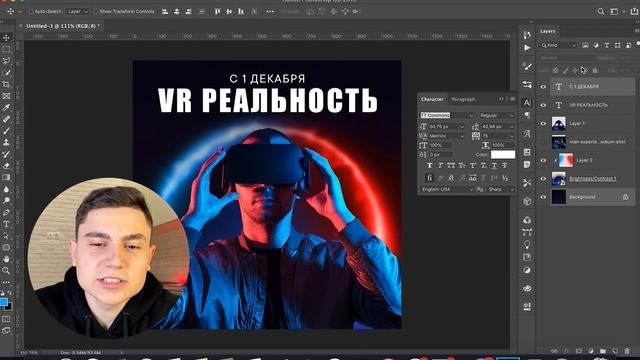Screen dimensions: 640x360
Task: Click the align right edges icon
Action: coord(188,12)
